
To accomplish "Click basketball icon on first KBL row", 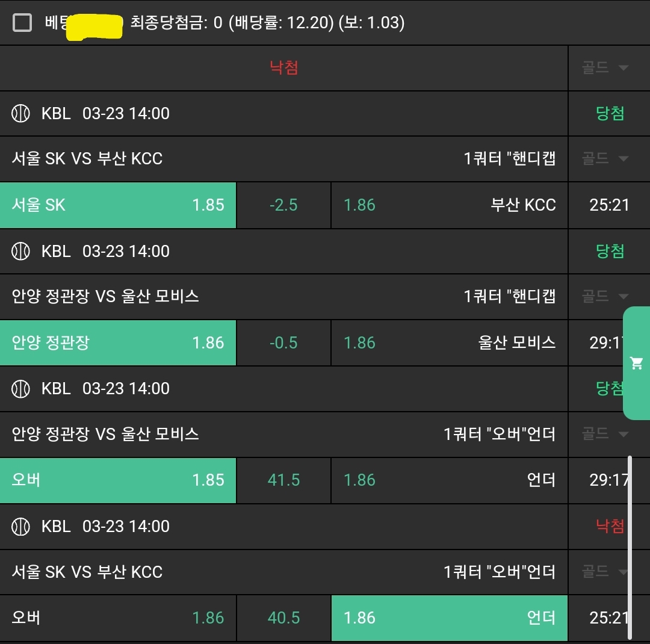I will point(21,113).
